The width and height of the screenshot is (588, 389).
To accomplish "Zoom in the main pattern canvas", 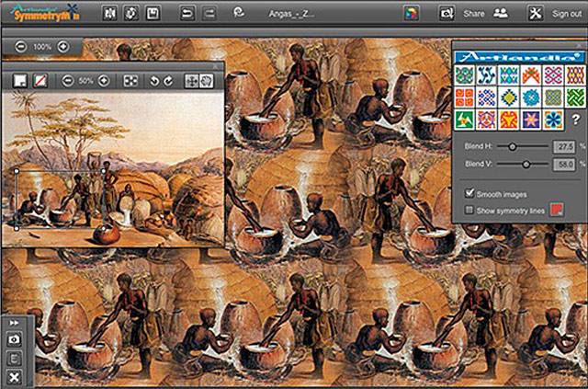I will pyautogui.click(x=63, y=47).
